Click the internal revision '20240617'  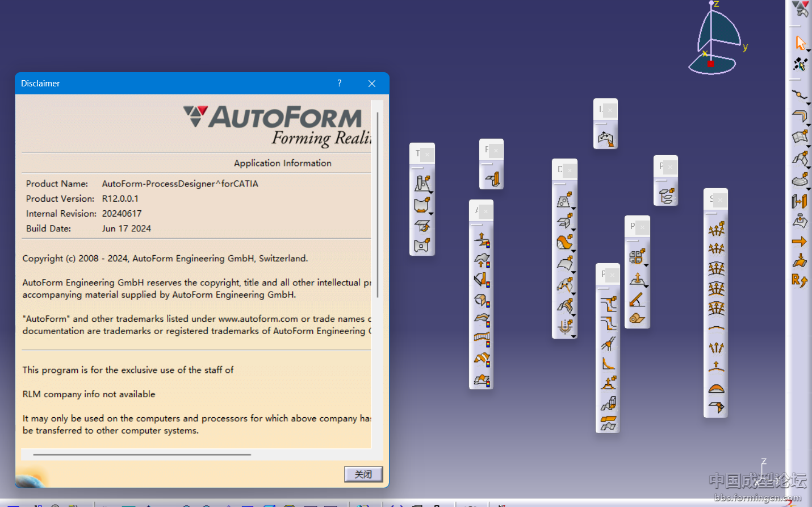coord(122,214)
